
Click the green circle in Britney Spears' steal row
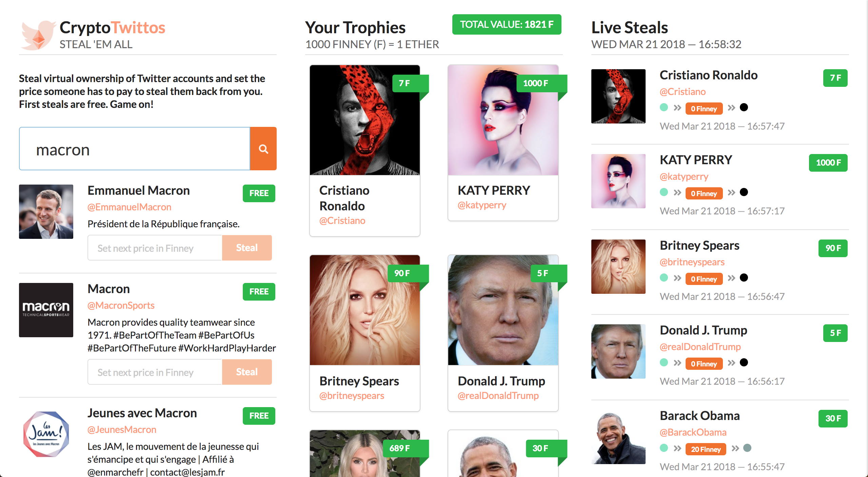click(x=664, y=278)
